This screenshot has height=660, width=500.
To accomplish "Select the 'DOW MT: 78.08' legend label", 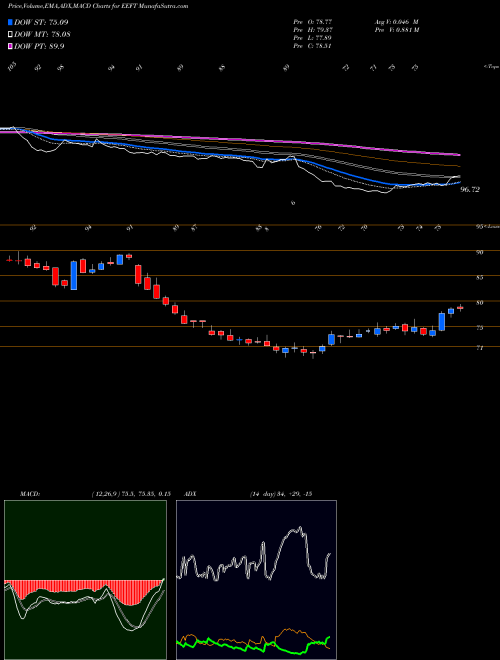I will pos(41,35).
